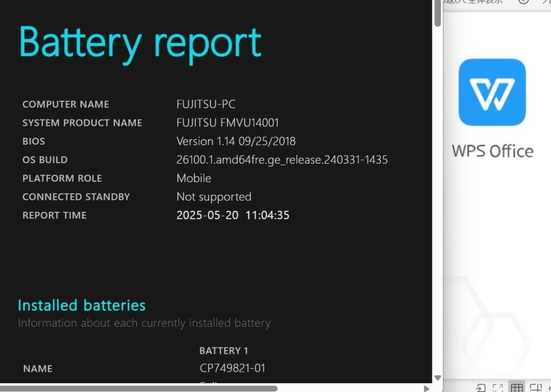Viewport: 551px width, 392px height.
Task: Switch to full screen view in WPS status bar
Action: click(498, 388)
